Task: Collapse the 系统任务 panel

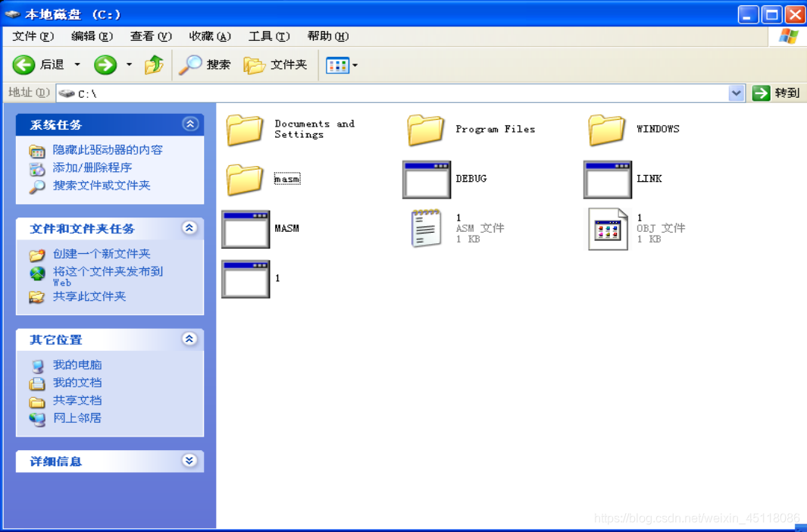Action: pyautogui.click(x=190, y=124)
